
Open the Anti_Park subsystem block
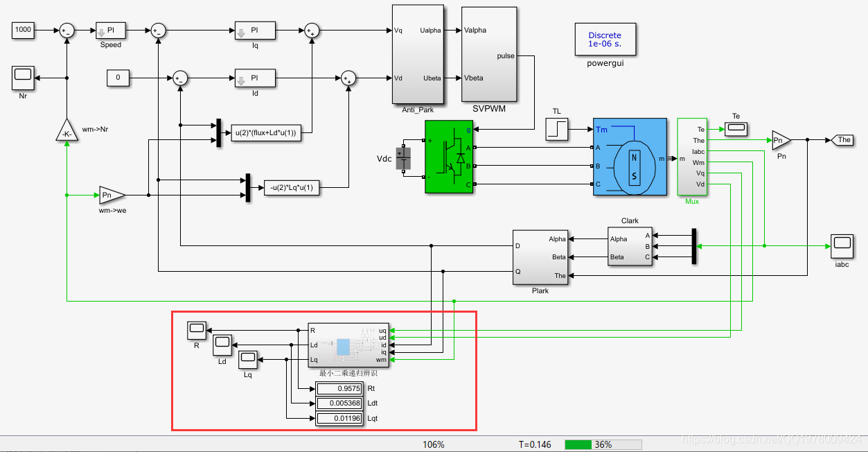pyautogui.click(x=418, y=55)
